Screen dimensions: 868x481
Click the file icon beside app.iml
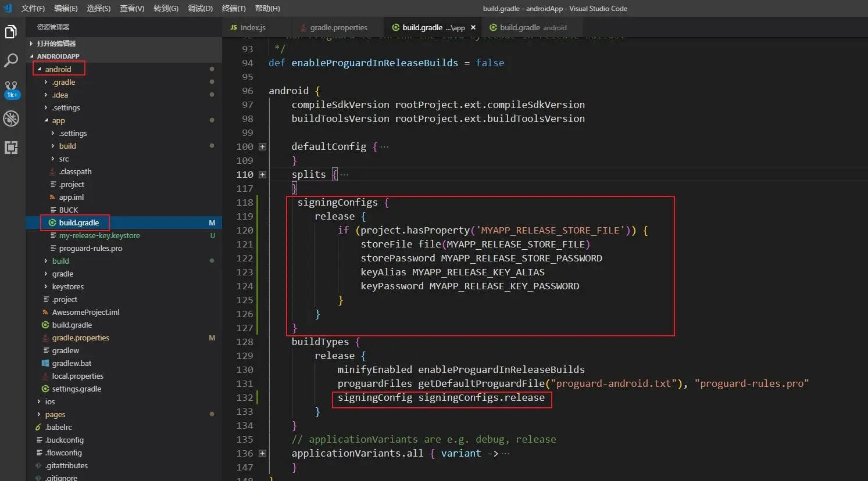point(52,197)
